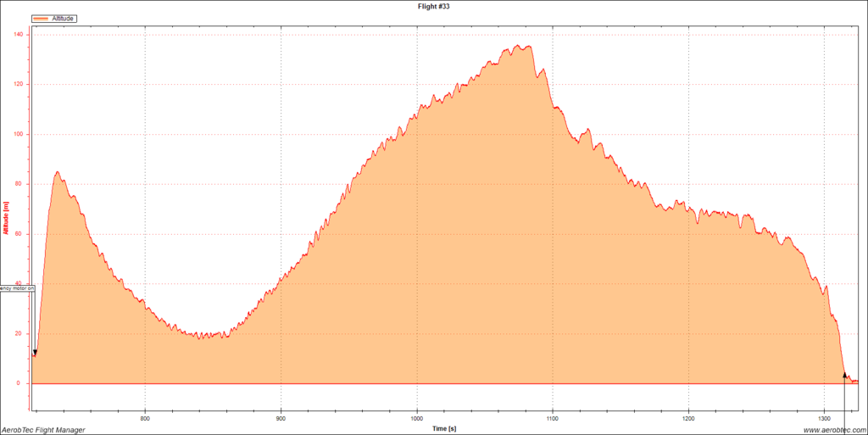Image resolution: width=868 pixels, height=435 pixels.
Task: Click the 'AerobTec Flight Manager' footer text
Action: (x=43, y=430)
